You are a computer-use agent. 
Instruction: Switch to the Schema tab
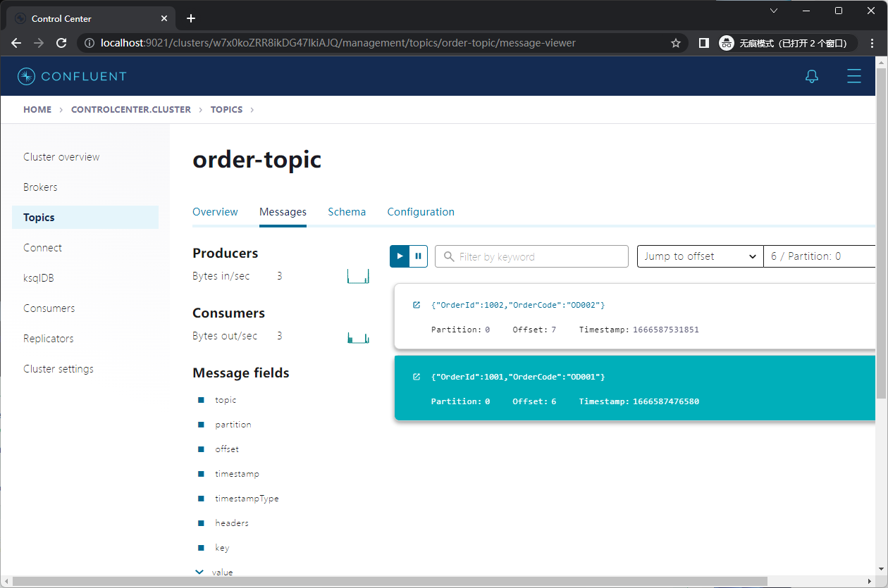point(347,212)
